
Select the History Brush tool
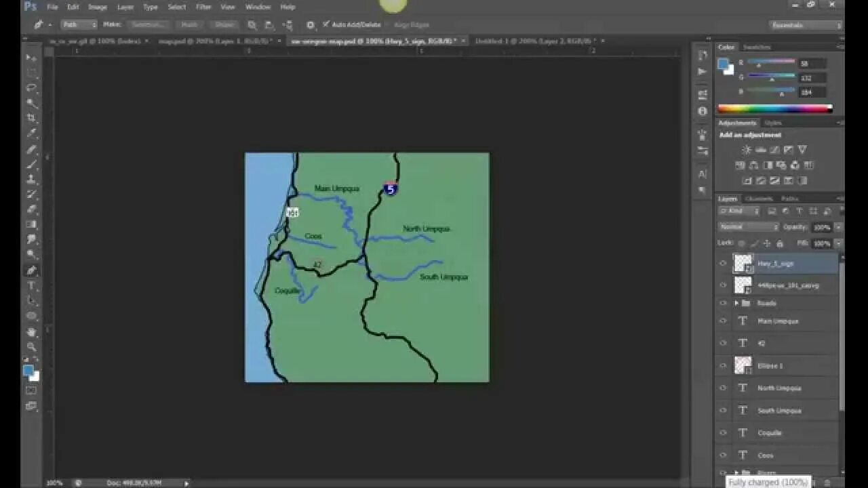click(31, 195)
